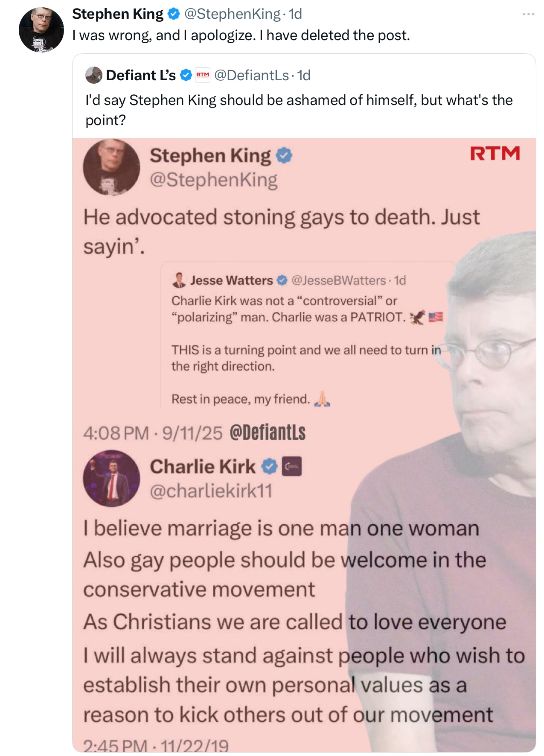Click the @StephenKing handle in the header
The height and width of the screenshot is (756, 544).
(232, 14)
